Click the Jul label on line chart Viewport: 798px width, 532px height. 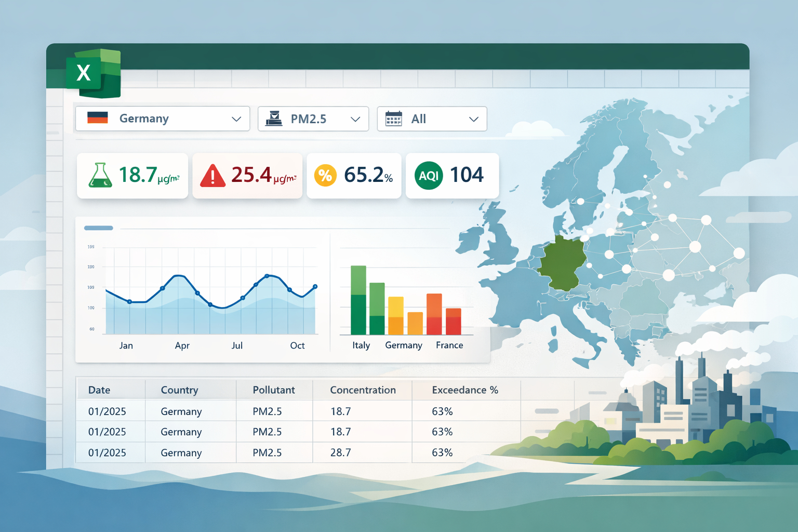237,345
